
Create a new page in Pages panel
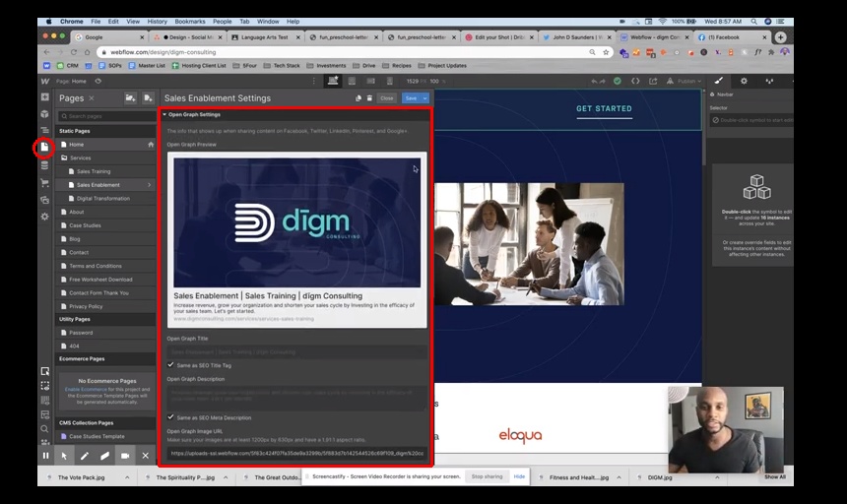click(x=148, y=97)
